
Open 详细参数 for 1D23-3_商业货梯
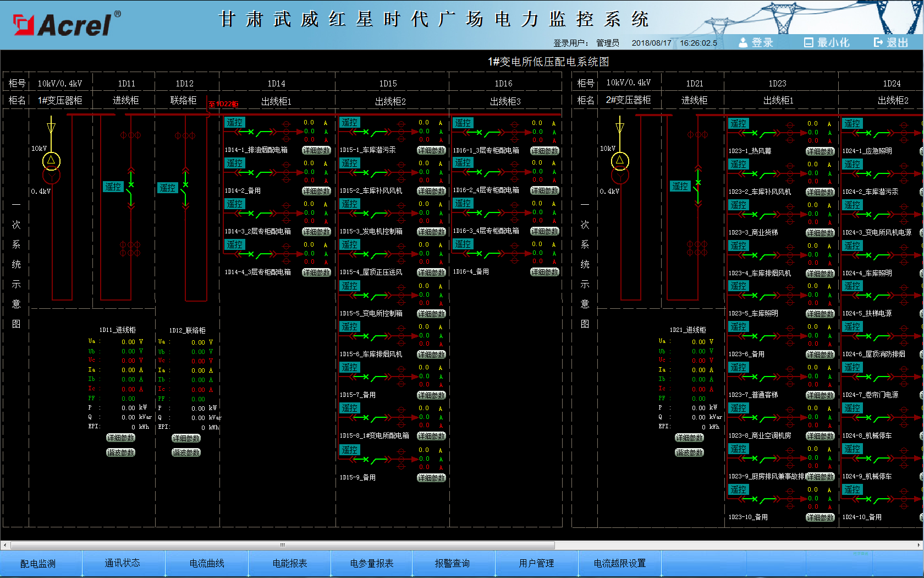821,233
